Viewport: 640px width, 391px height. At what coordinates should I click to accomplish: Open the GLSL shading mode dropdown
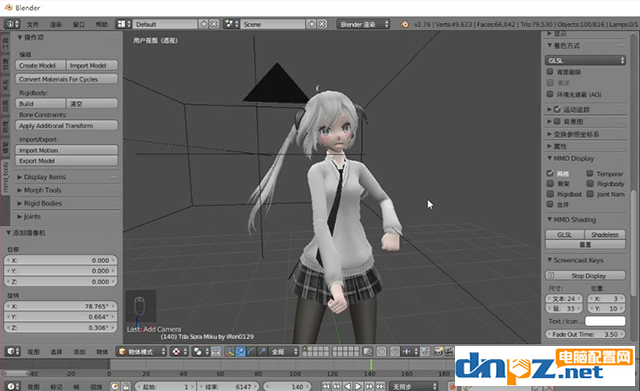pos(586,60)
